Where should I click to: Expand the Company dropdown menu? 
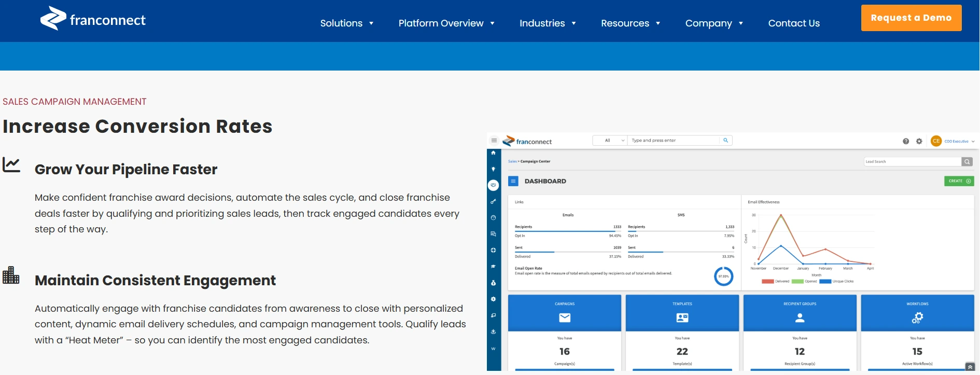714,23
